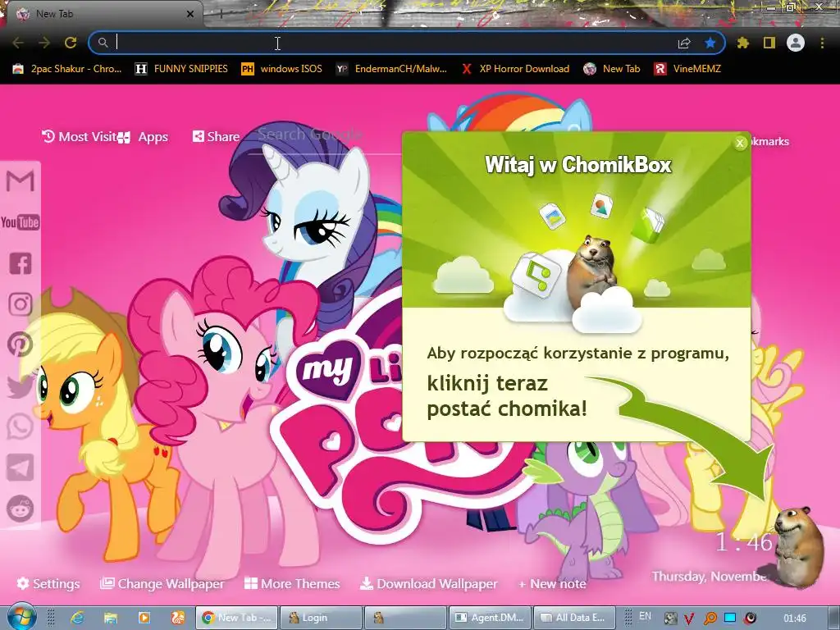Click Bookmarks link on new tab page
The width and height of the screenshot is (840, 630).
pyautogui.click(x=770, y=141)
